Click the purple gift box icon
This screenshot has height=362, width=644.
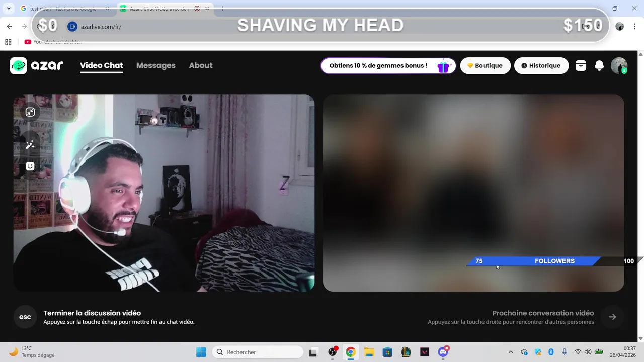click(443, 66)
